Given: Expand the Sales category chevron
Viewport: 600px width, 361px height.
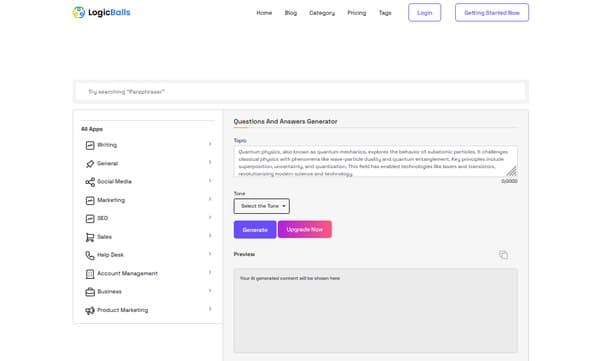Looking at the screenshot, I should pos(210,235).
